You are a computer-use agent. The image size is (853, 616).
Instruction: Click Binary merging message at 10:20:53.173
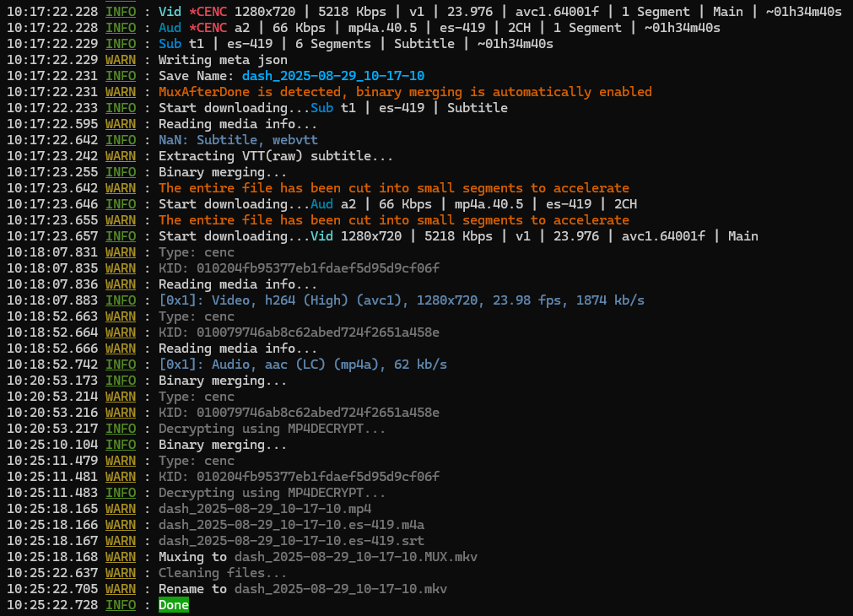(x=223, y=381)
